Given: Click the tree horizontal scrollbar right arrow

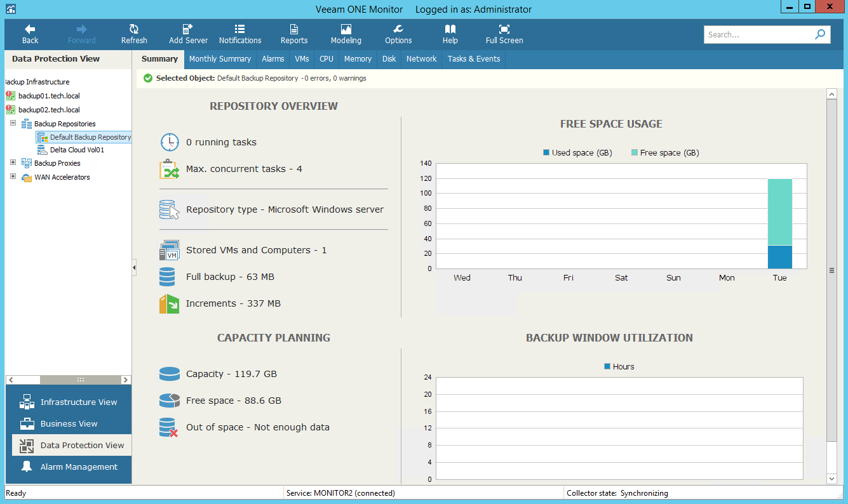Looking at the screenshot, I should [x=126, y=380].
